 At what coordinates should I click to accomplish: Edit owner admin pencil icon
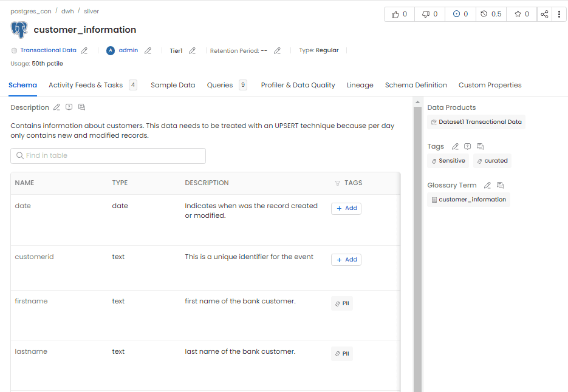[148, 51]
